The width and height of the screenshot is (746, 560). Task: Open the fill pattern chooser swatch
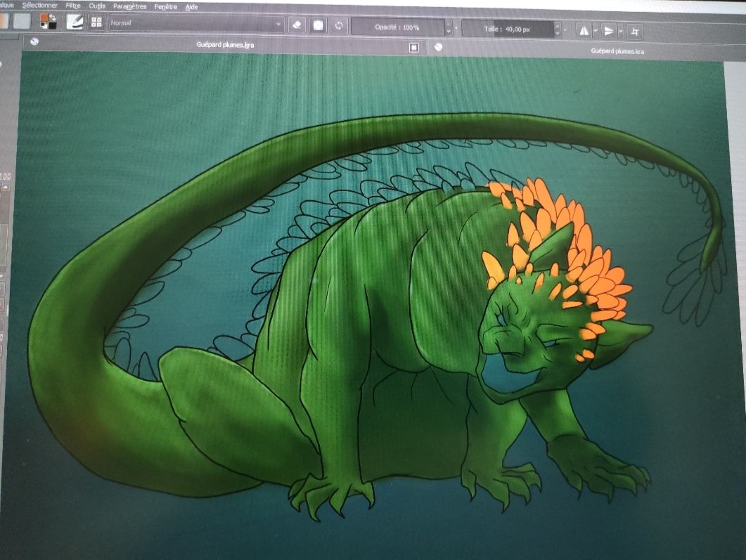21,21
